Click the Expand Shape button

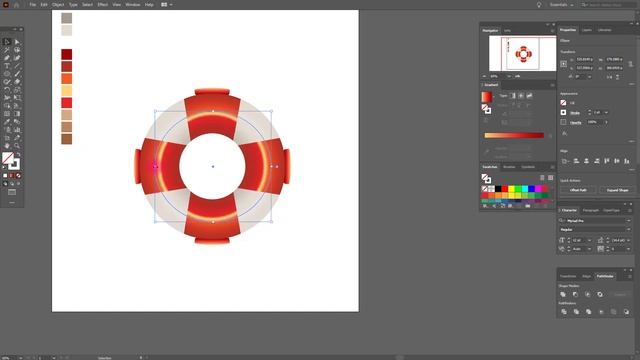point(617,190)
